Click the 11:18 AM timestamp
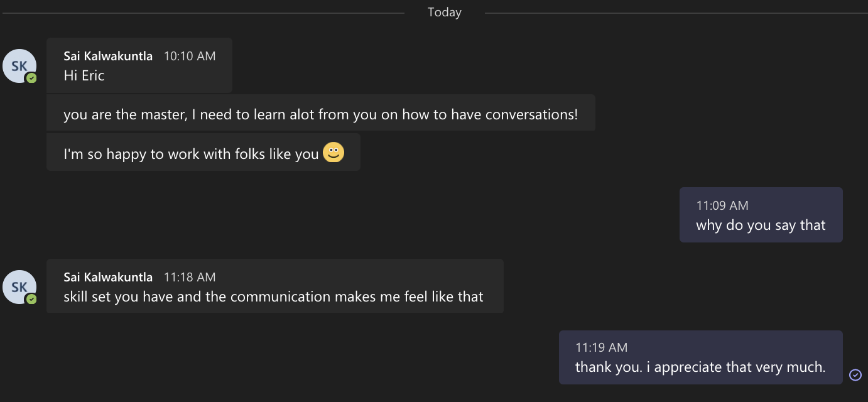Viewport: 868px width, 402px height. pyautogui.click(x=190, y=277)
